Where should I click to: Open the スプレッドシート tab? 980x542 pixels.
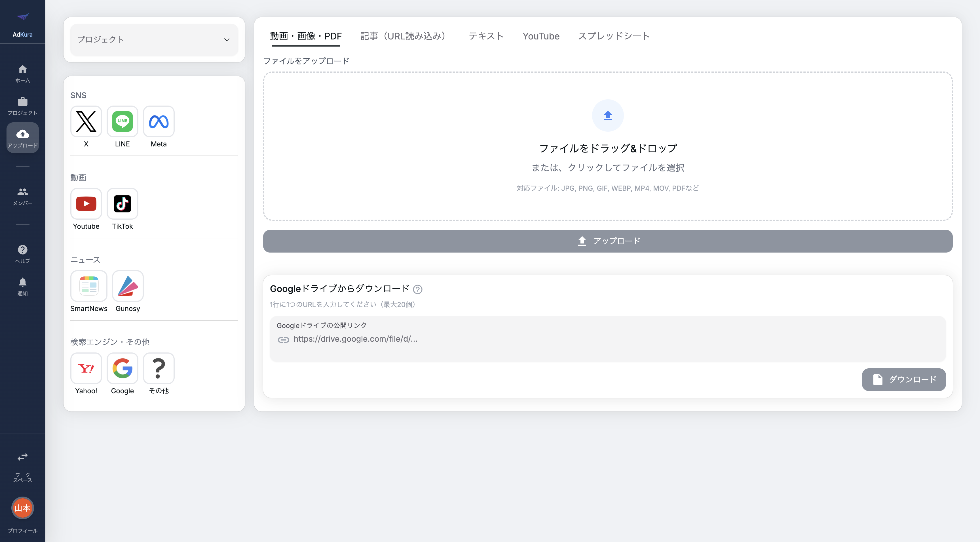[613, 36]
